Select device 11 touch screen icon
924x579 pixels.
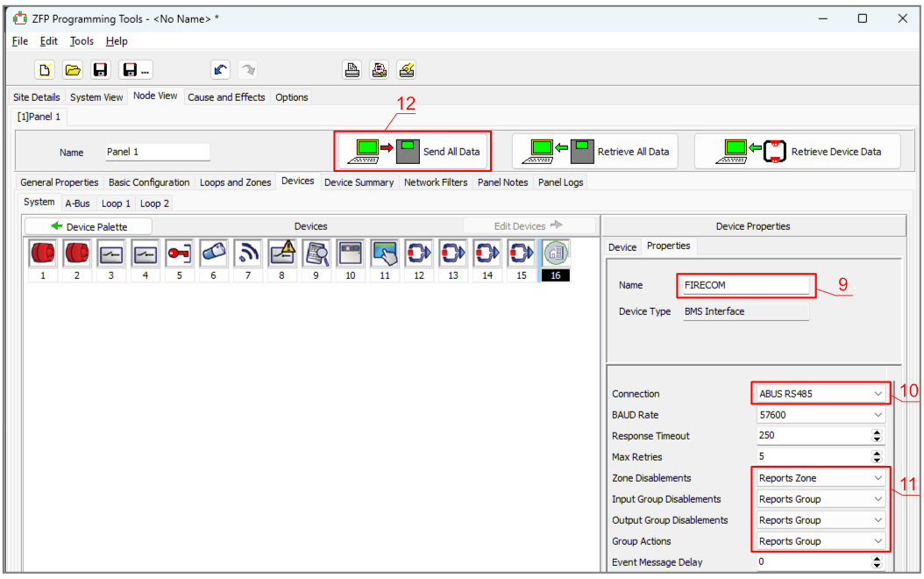click(384, 254)
